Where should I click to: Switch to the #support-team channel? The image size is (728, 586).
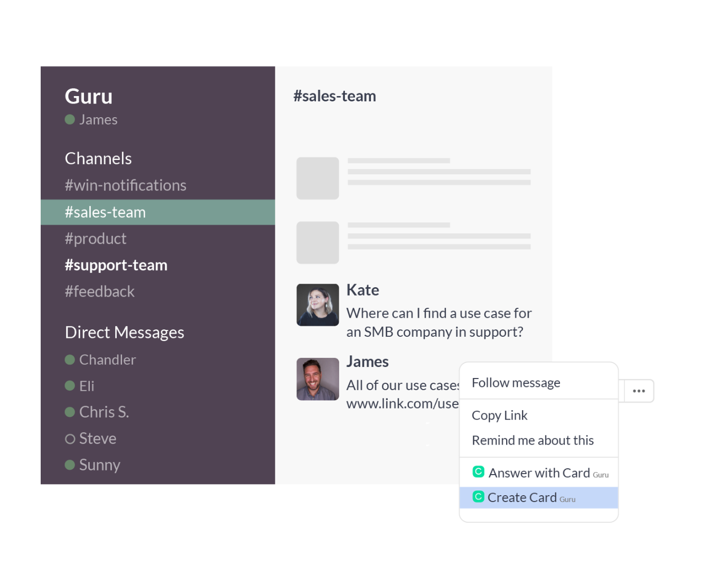116,265
